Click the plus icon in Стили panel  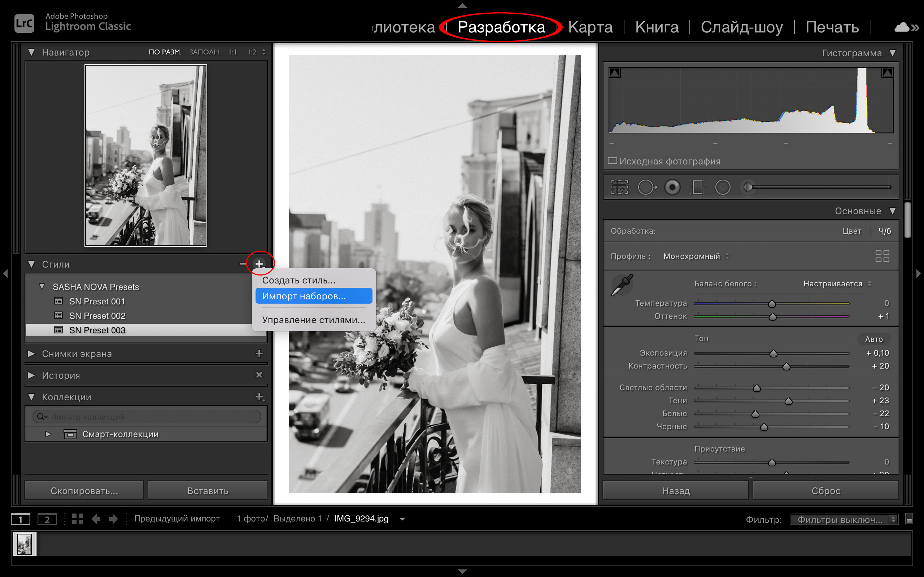[259, 264]
